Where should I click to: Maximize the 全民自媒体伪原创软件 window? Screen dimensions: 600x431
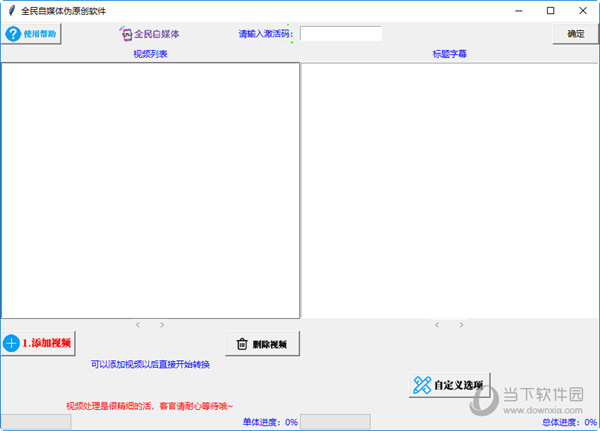550,11
